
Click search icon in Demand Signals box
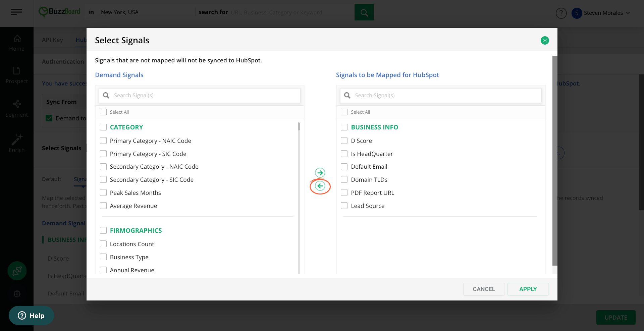tap(106, 95)
